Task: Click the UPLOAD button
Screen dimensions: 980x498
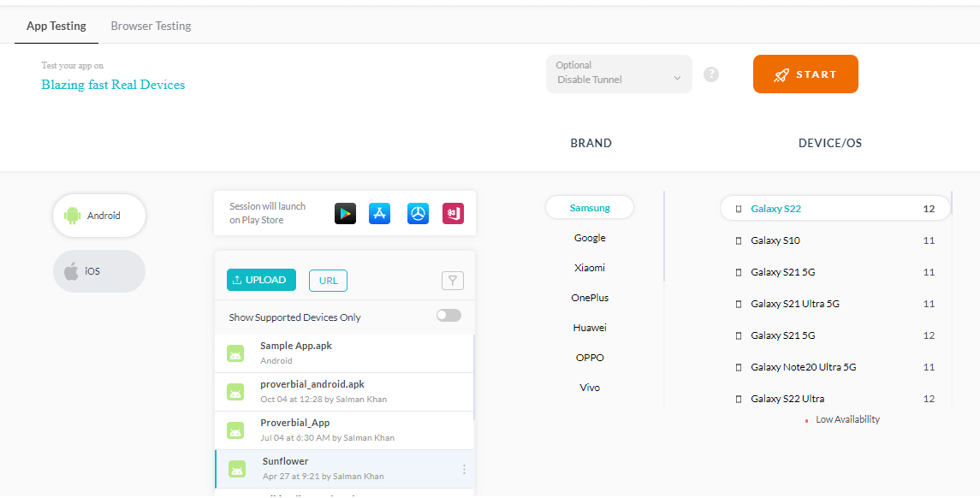Action: [261, 280]
